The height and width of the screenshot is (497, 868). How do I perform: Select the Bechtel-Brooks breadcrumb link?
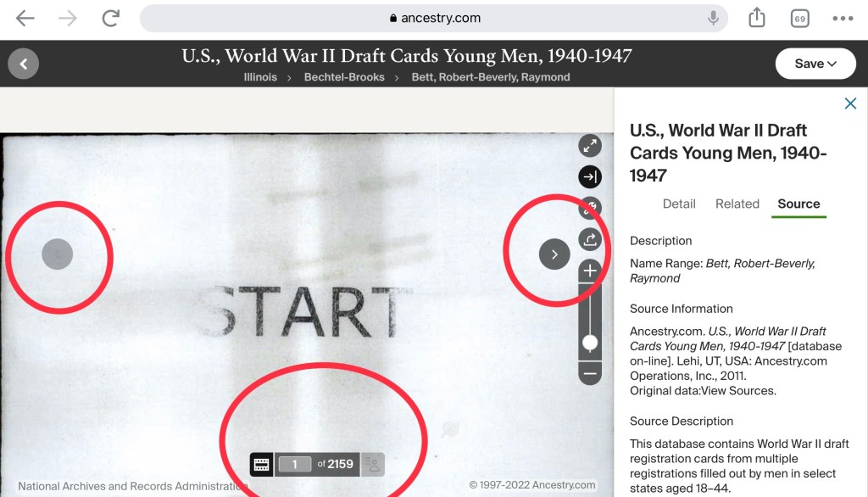click(x=344, y=77)
